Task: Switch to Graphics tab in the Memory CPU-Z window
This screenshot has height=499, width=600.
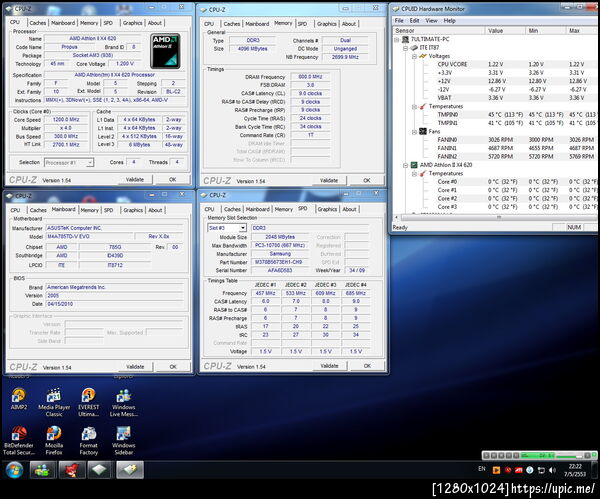Action: coord(326,24)
